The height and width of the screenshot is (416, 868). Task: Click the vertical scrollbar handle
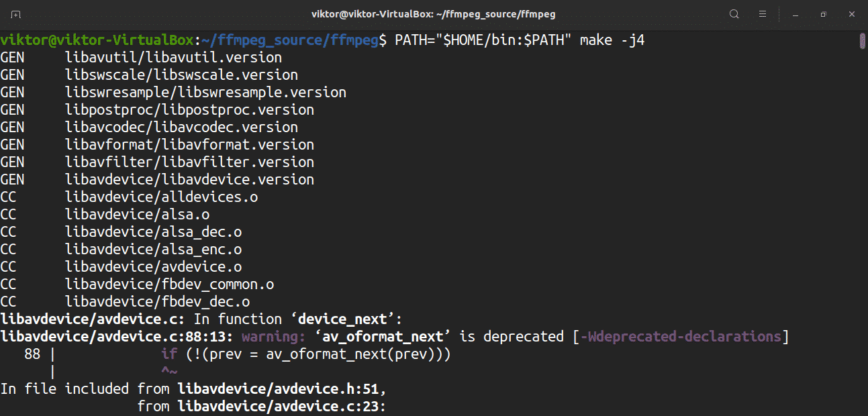tap(863, 41)
